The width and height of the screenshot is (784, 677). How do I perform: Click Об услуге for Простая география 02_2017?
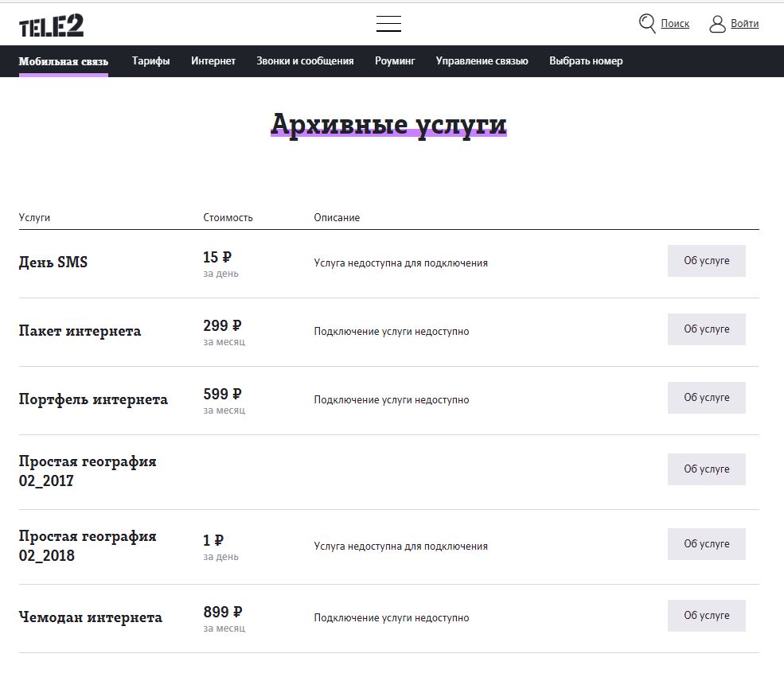pos(706,469)
